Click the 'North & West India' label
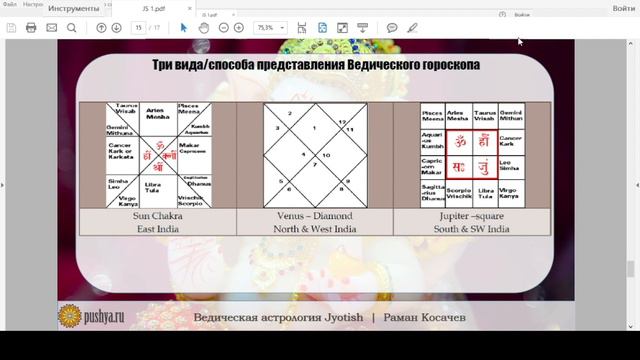640x360 pixels. (x=315, y=229)
